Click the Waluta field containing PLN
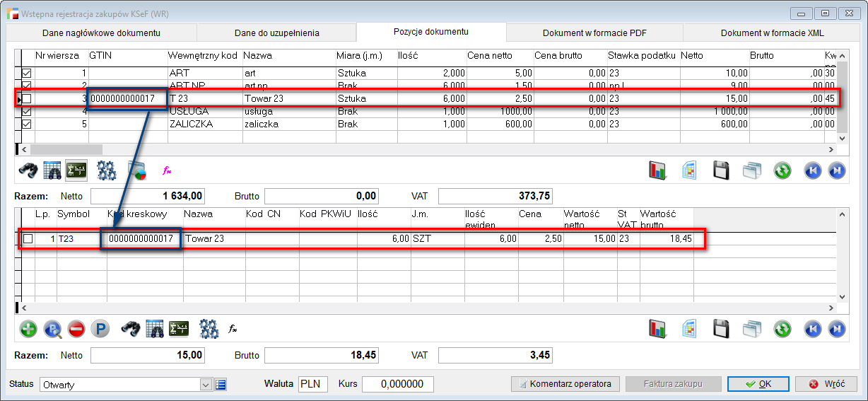The width and height of the screenshot is (868, 401). point(312,384)
